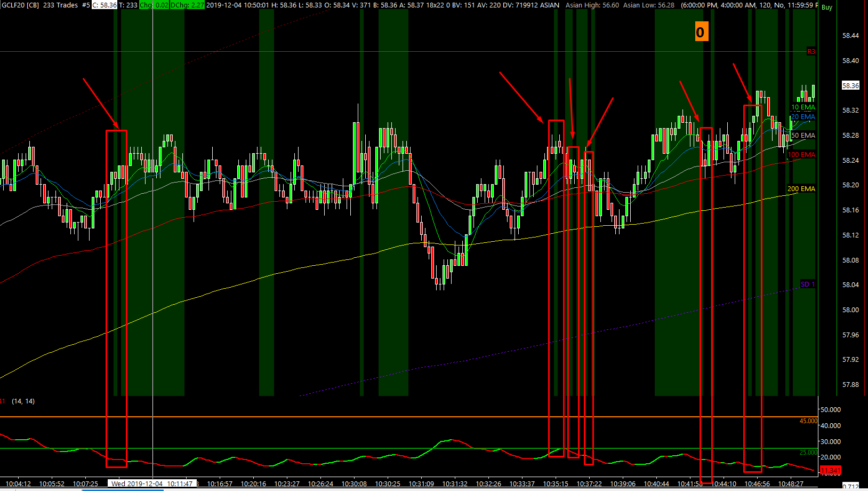
Task: Click the 10:31:32 time axis label
Action: pos(455,484)
